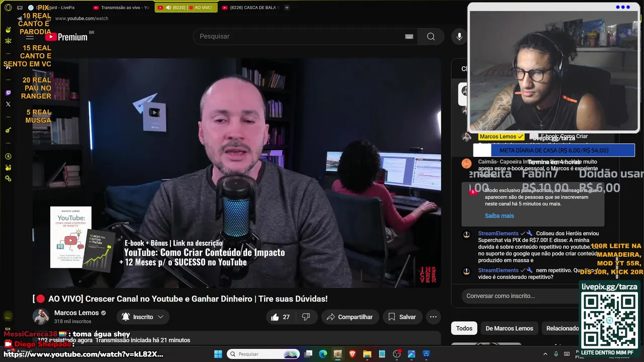The image size is (644, 362).
Task: Click StreamElements name in Superchat message
Action: 498,233
